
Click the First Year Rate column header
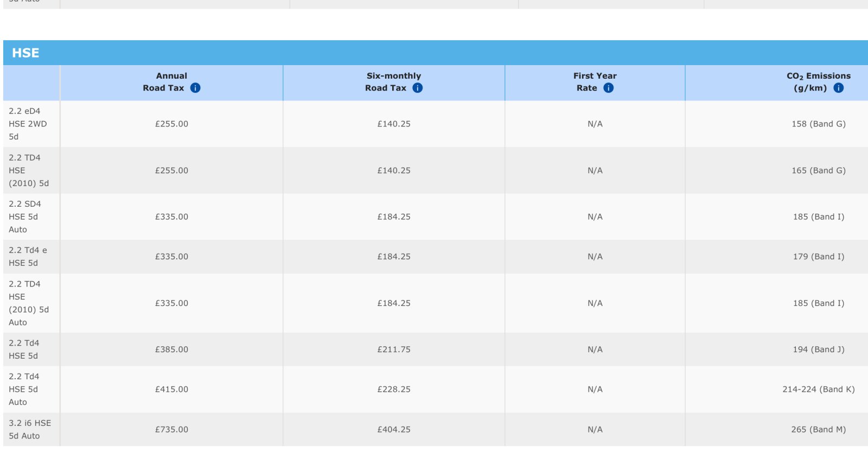click(595, 82)
